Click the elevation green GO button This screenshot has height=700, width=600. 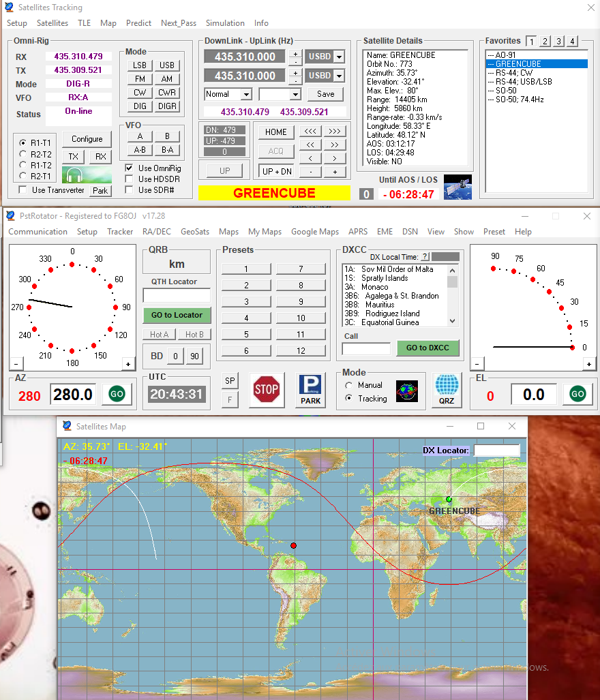click(577, 394)
